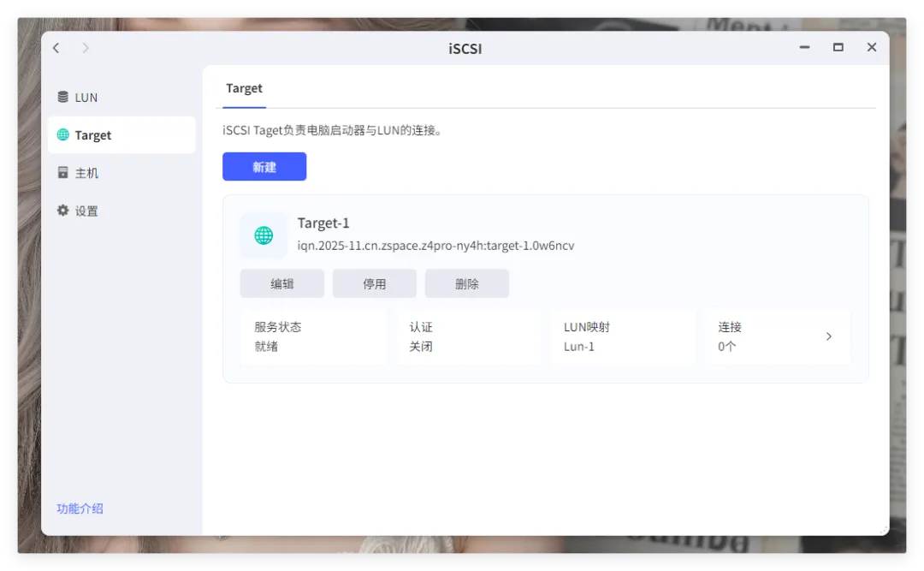This screenshot has width=924, height=571.
Task: Click the 关闭 authentication value
Action: (x=421, y=346)
